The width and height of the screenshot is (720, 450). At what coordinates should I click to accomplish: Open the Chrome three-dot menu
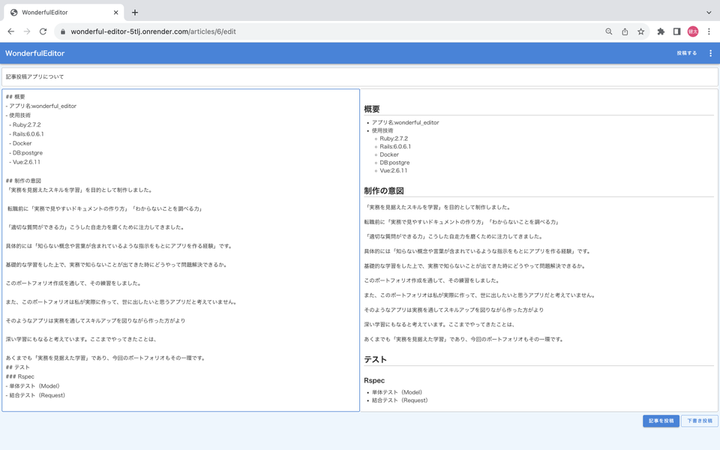coord(709,32)
